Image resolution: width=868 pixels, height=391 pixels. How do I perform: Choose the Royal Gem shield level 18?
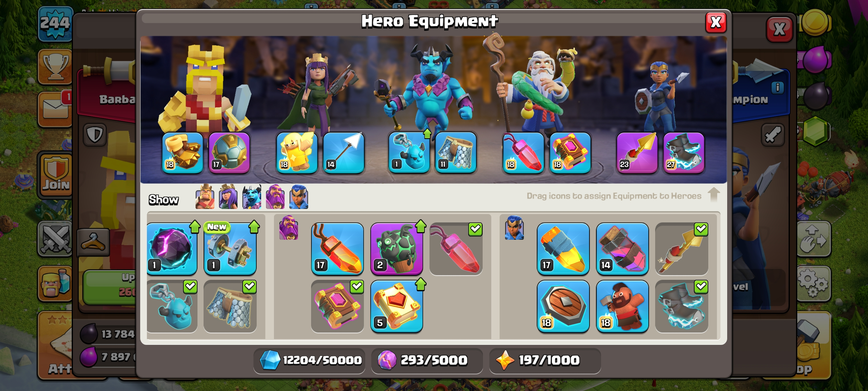(x=563, y=306)
